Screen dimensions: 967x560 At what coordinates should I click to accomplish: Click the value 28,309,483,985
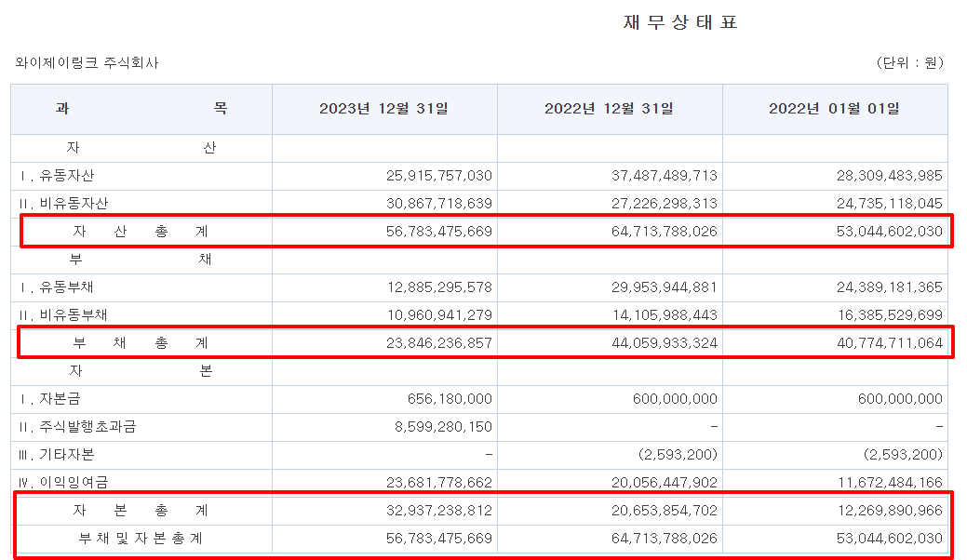[x=890, y=176]
